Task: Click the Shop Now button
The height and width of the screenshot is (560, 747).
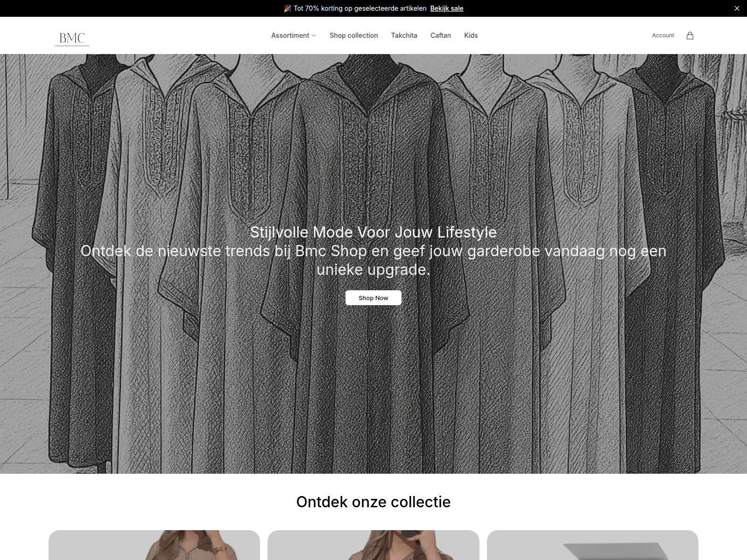Action: click(373, 298)
